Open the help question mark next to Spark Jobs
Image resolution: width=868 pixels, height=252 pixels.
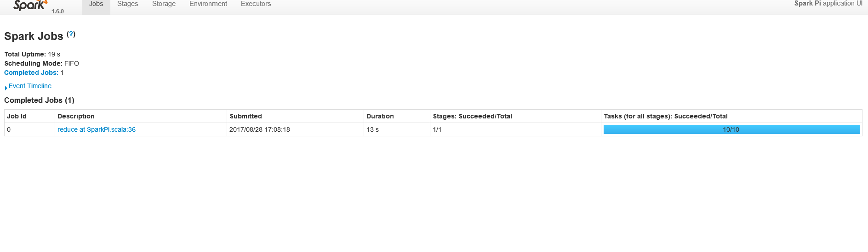[71, 34]
